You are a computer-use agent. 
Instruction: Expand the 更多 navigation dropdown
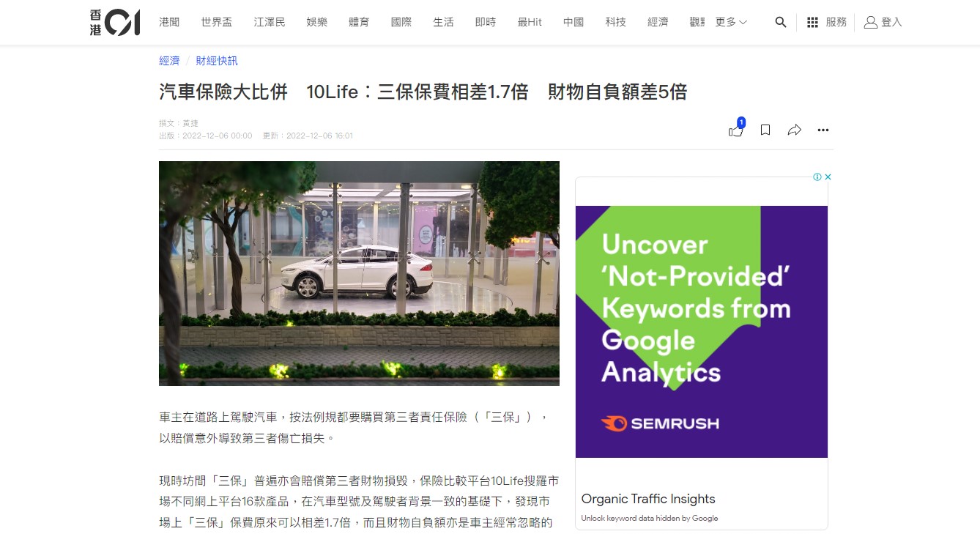pos(731,23)
